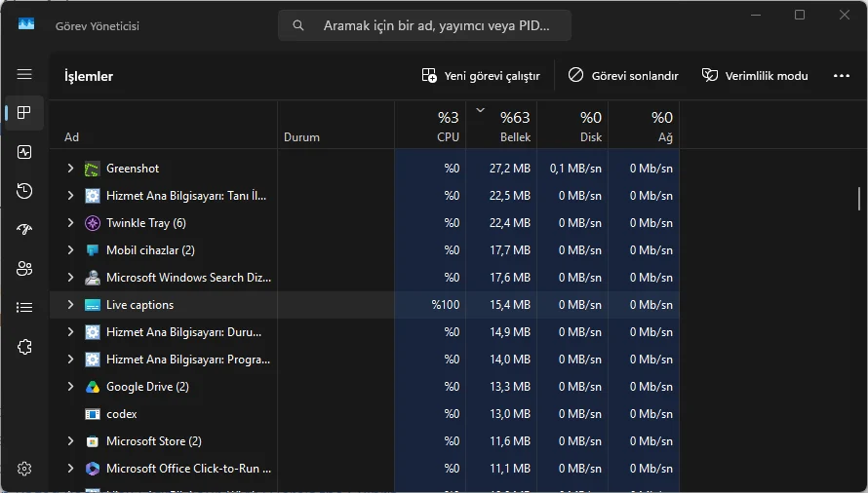This screenshot has height=493, width=868.
Task: Expand the Hizmet Ana Bilgisayarı: Progra... row
Action: coord(70,359)
